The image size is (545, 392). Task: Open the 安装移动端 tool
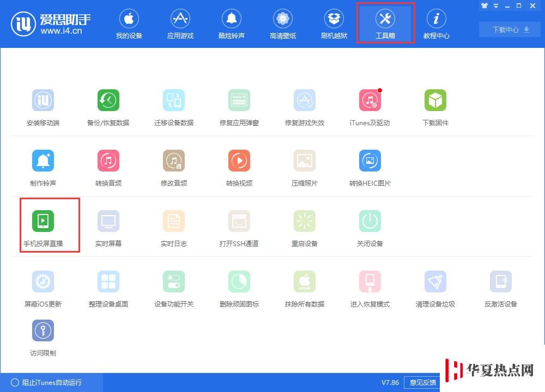[x=43, y=108]
